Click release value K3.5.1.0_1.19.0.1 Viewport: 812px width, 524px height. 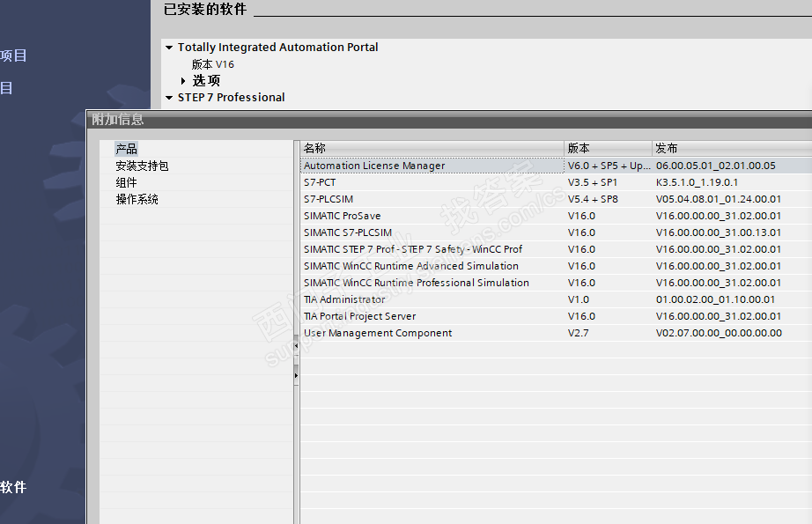click(x=697, y=182)
